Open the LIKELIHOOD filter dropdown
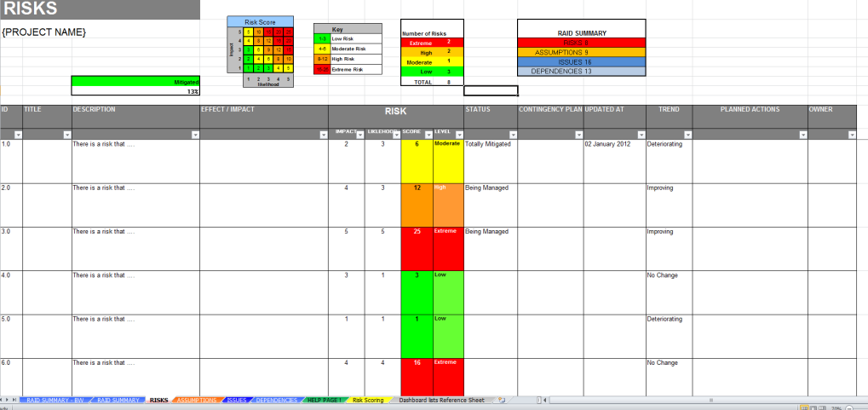 point(396,135)
